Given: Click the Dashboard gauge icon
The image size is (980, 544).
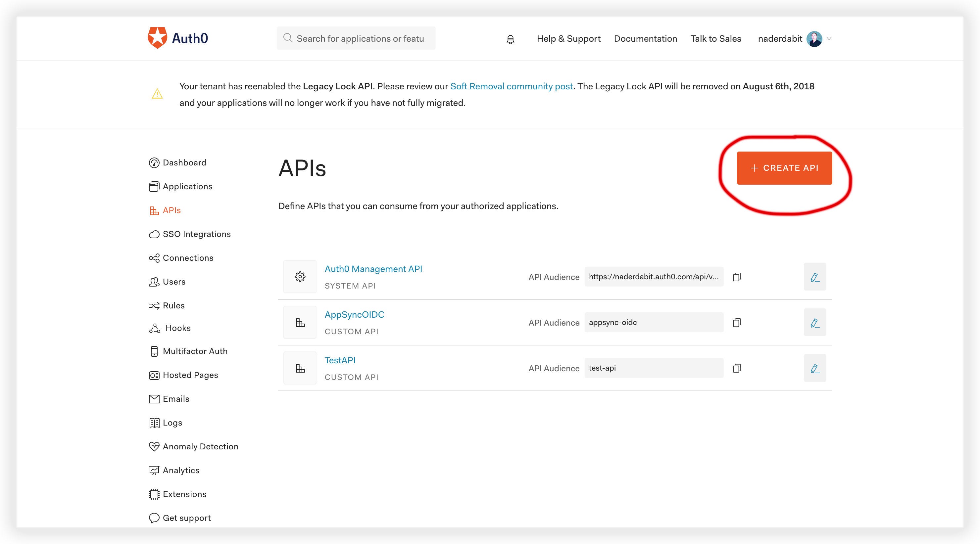Looking at the screenshot, I should click(x=154, y=163).
